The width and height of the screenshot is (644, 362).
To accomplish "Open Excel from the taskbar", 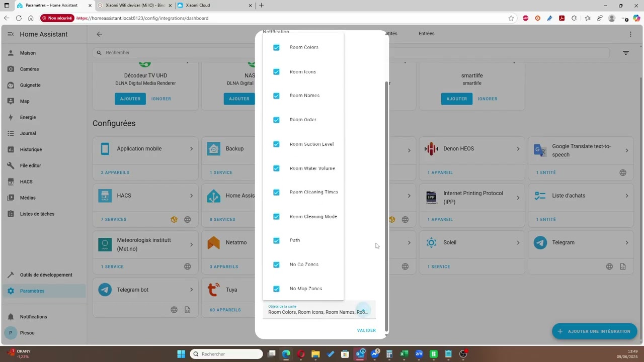I will [x=404, y=354].
